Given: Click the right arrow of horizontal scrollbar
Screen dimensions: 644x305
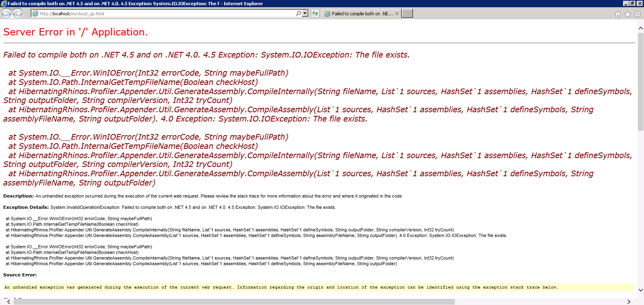Looking at the screenshot, I should [629, 302].
